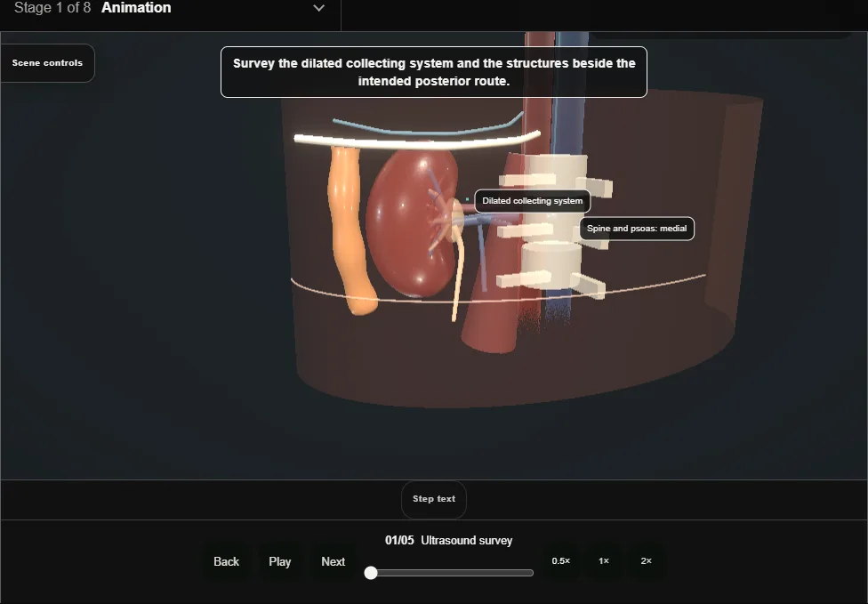Viewport: 868px width, 604px height.
Task: Play the Ultrasound survey animation
Action: (x=280, y=562)
